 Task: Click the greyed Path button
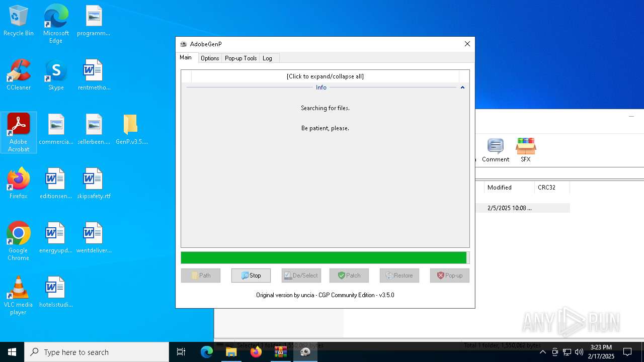pos(201,276)
